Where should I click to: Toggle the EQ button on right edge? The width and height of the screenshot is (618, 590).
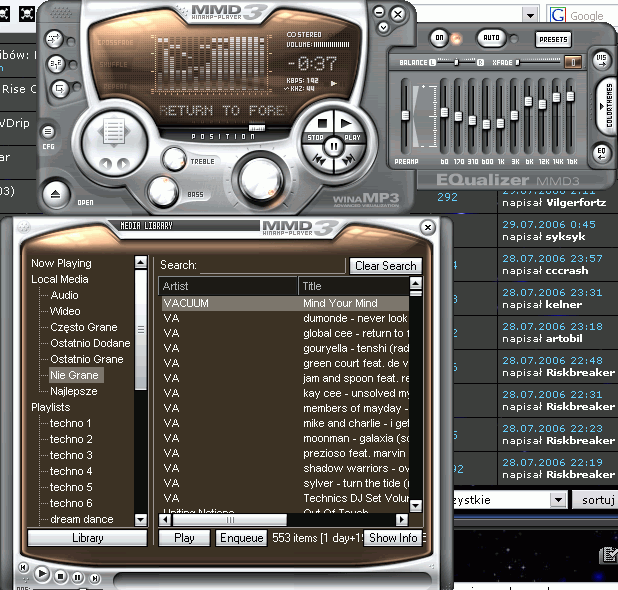coord(601,152)
